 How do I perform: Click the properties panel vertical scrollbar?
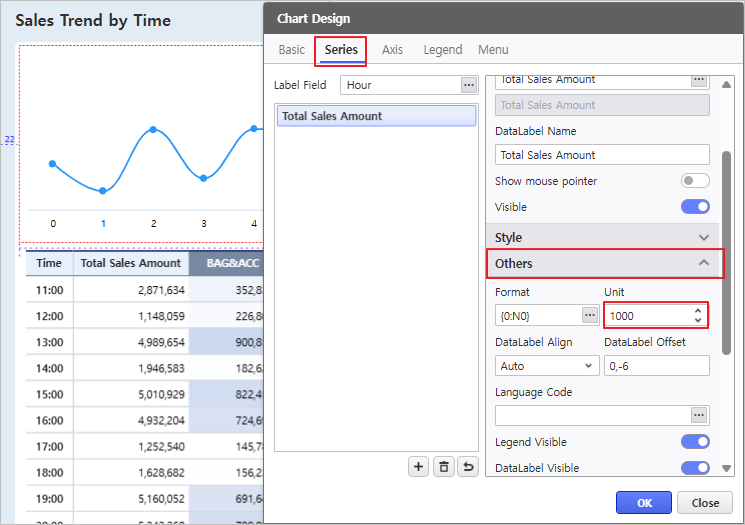[x=726, y=250]
